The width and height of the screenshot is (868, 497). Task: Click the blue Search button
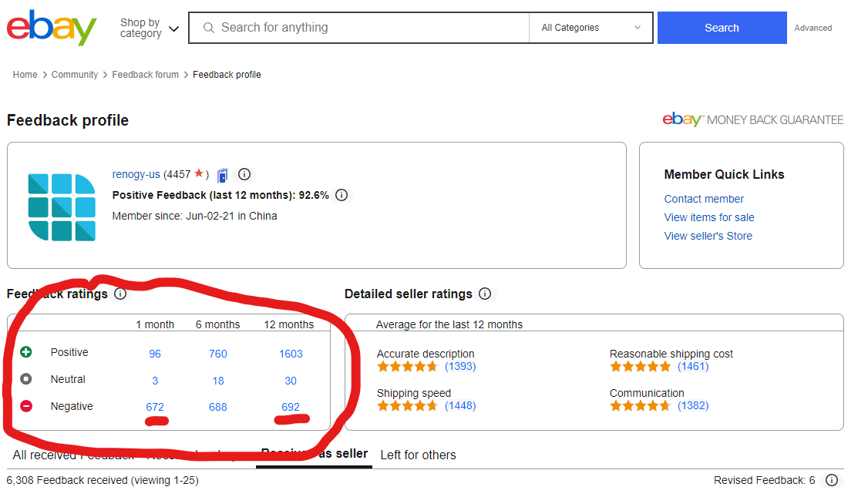click(722, 28)
